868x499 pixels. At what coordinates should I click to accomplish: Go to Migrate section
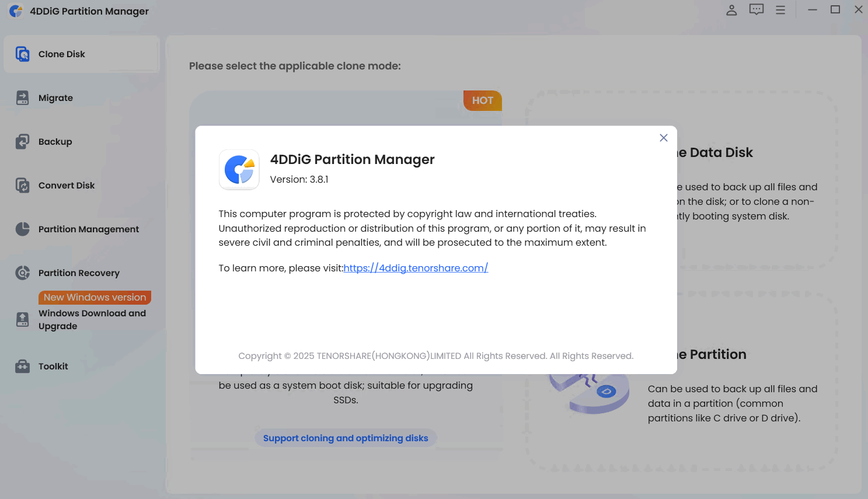[56, 98]
